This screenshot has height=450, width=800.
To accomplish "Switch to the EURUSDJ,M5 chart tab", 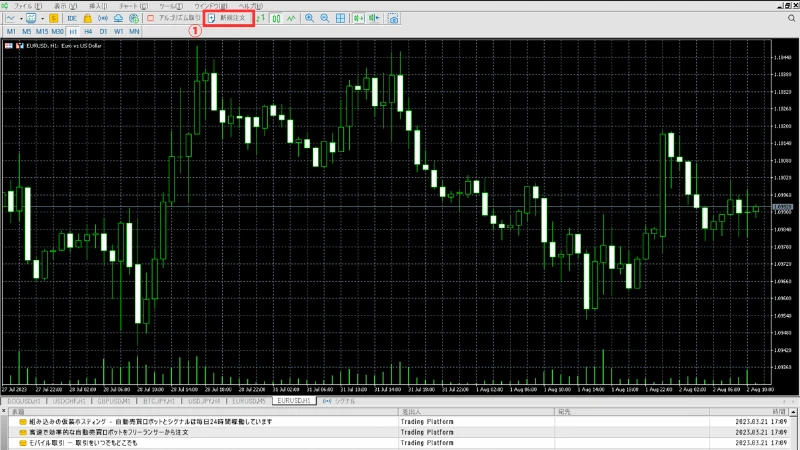I will click(249, 401).
